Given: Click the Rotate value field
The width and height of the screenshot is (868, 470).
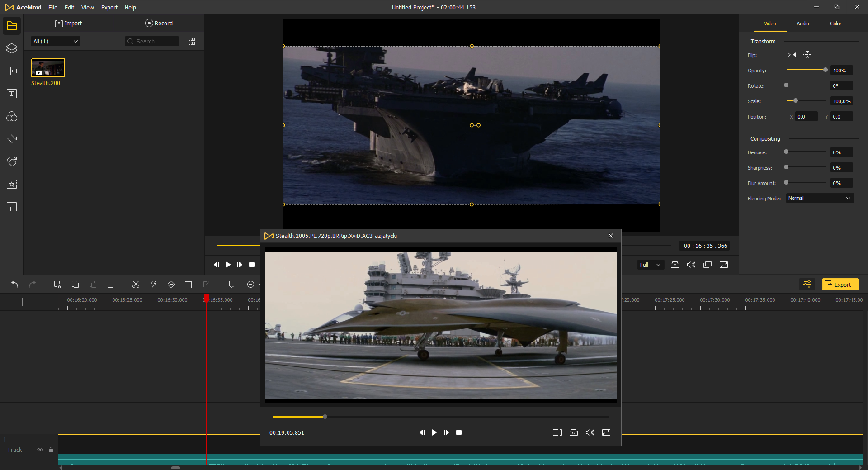Looking at the screenshot, I should coord(842,86).
